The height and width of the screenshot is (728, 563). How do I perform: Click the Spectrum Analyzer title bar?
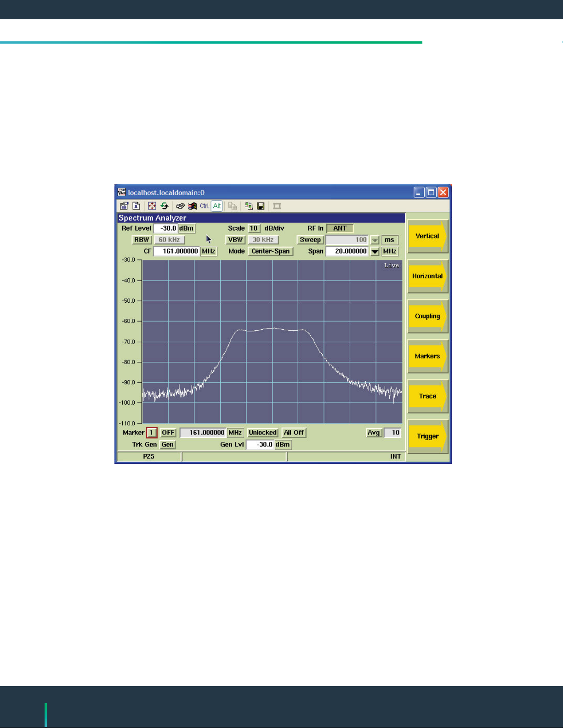click(x=261, y=218)
